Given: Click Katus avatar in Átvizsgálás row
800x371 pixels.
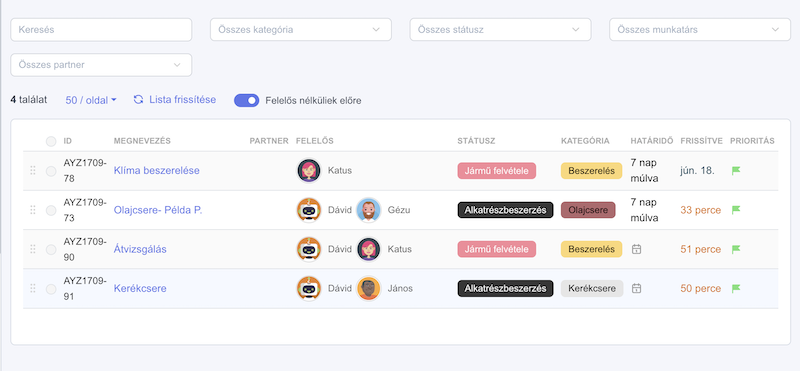Looking at the screenshot, I should click(368, 249).
